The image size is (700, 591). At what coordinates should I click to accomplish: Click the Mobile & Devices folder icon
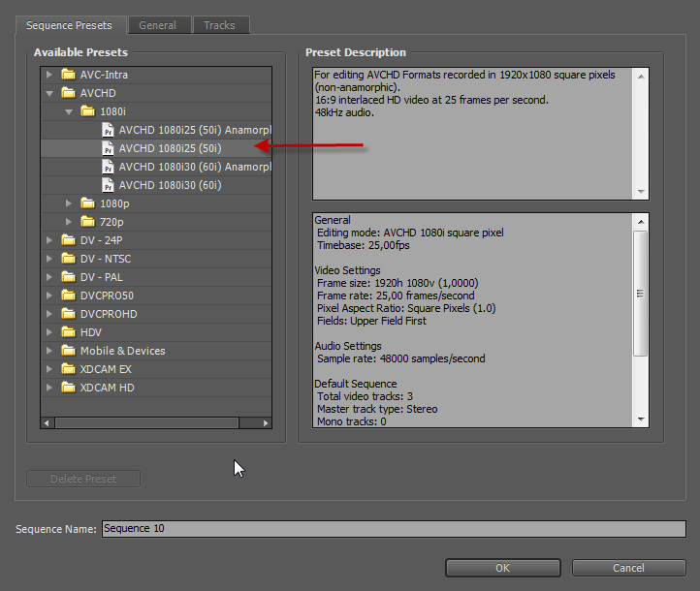pyautogui.click(x=68, y=351)
